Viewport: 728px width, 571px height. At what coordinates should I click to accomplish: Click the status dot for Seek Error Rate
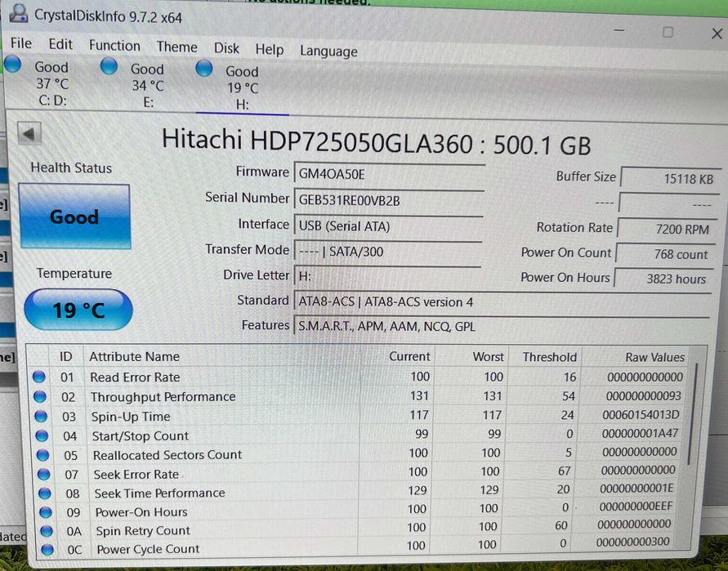[43, 474]
